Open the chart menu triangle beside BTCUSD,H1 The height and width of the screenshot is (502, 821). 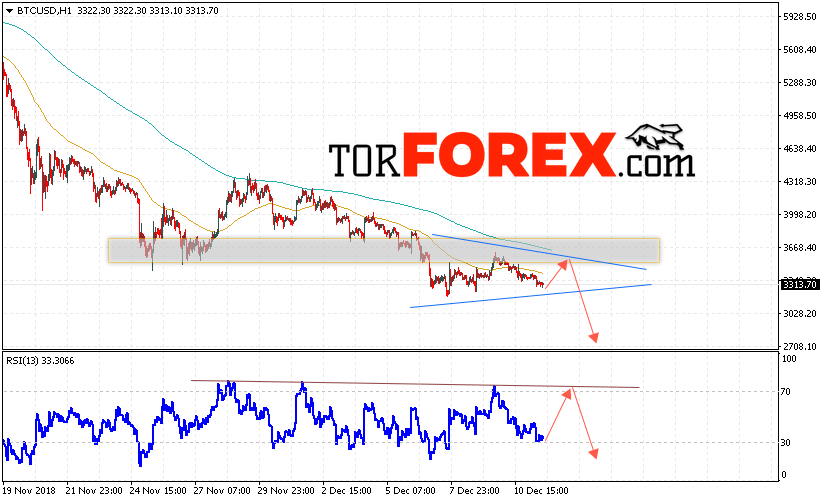(x=9, y=10)
